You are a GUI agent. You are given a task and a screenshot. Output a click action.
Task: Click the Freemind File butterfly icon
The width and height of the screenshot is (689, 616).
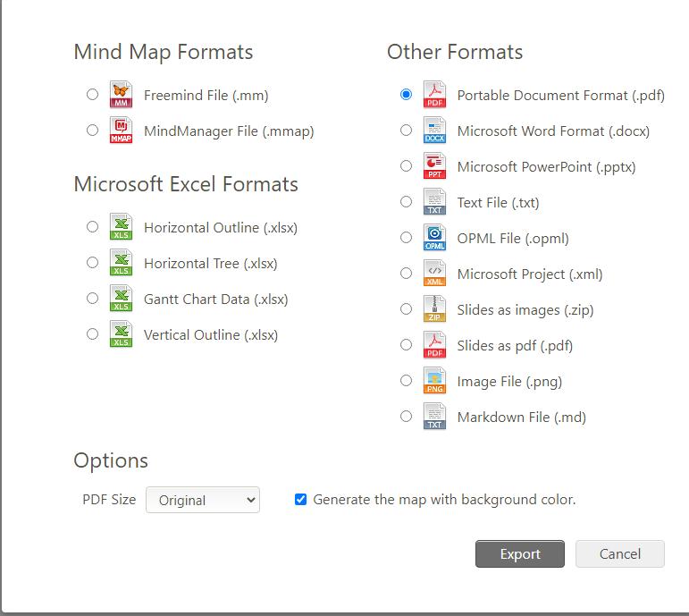(x=121, y=95)
